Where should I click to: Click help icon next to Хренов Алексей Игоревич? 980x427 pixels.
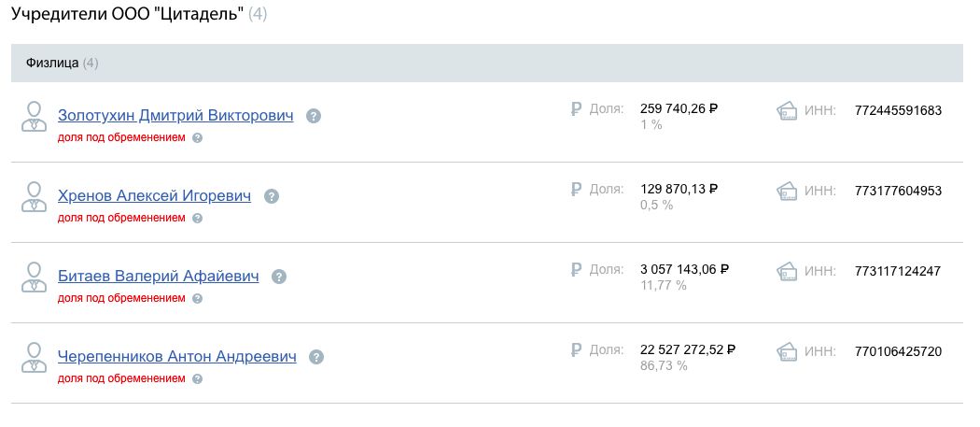pos(272,196)
